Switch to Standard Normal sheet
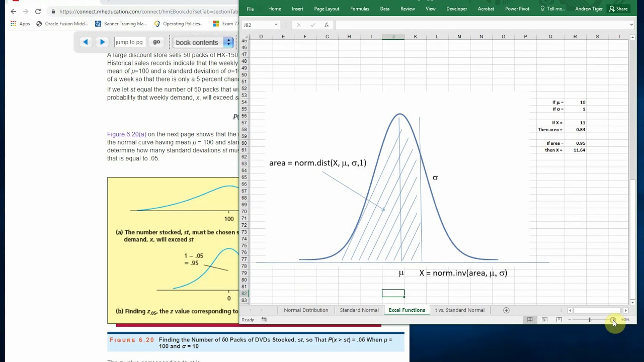 359,310
